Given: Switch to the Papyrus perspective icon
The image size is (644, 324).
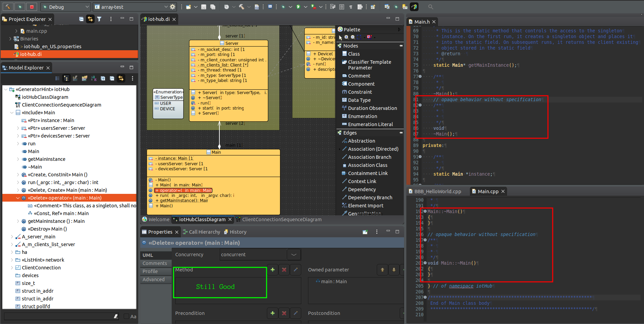Looking at the screenshot, I should point(414,7).
